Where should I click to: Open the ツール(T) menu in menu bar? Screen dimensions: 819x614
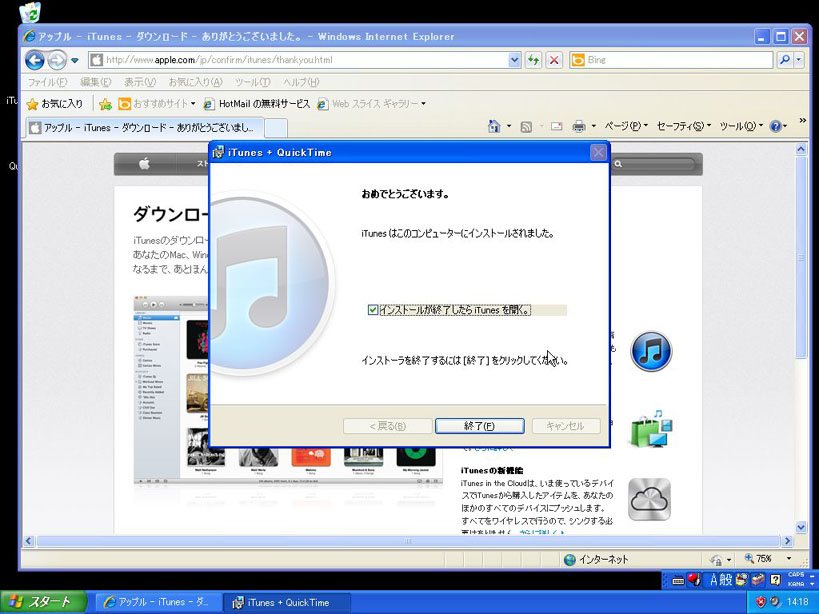click(252, 82)
